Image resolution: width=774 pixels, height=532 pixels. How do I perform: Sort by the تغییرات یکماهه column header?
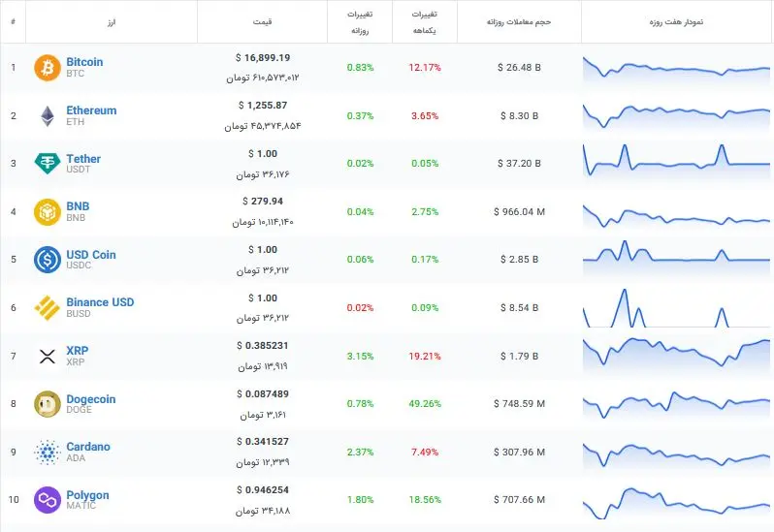pyautogui.click(x=425, y=21)
